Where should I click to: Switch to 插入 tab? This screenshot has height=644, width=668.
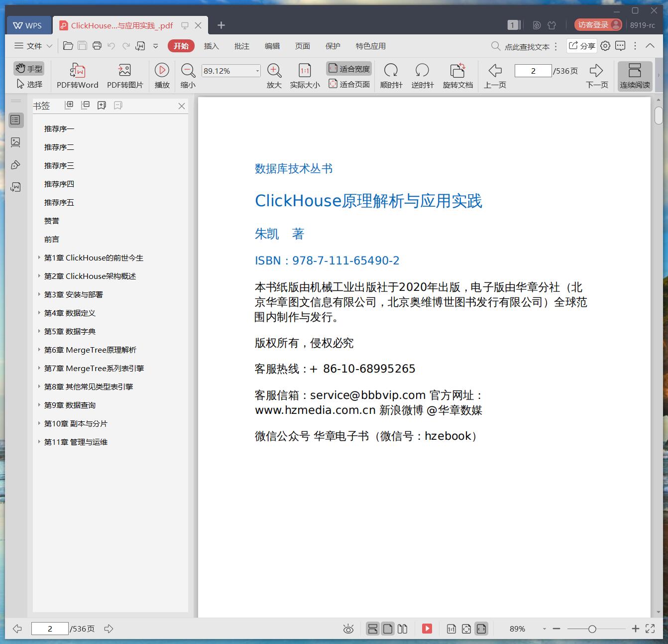211,46
